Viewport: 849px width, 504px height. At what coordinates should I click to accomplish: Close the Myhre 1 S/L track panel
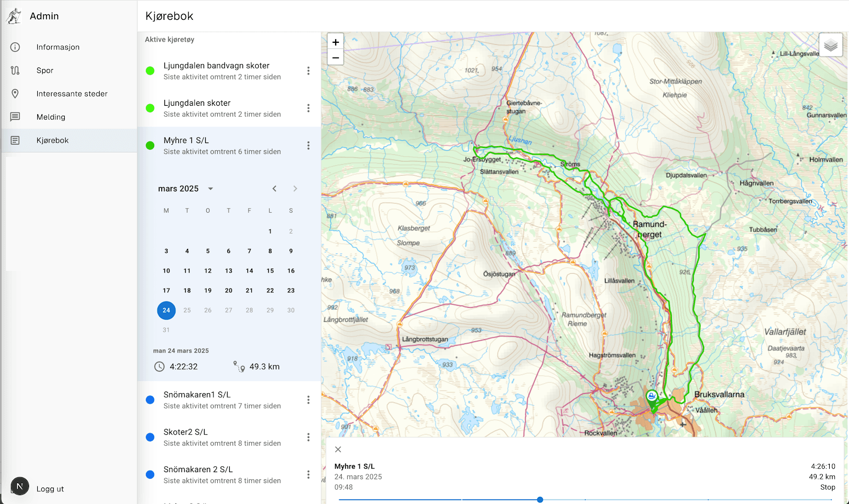(338, 449)
